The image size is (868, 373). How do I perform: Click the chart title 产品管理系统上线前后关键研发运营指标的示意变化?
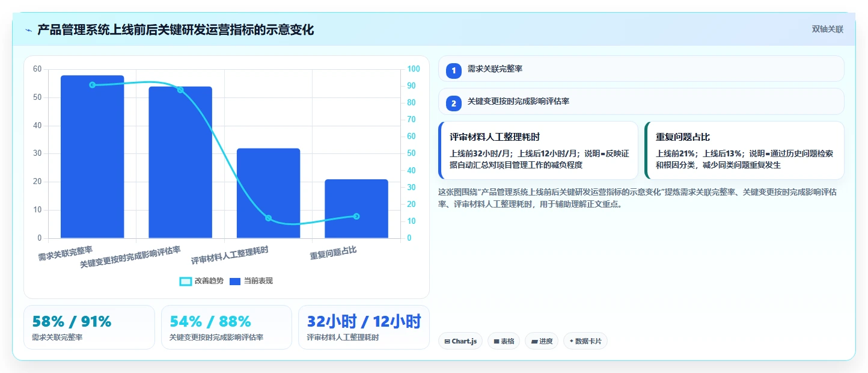(x=176, y=29)
